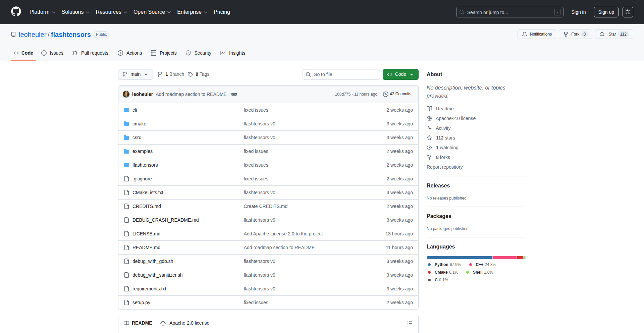Click the README outline list icon
The image size is (644, 333).
click(410, 323)
